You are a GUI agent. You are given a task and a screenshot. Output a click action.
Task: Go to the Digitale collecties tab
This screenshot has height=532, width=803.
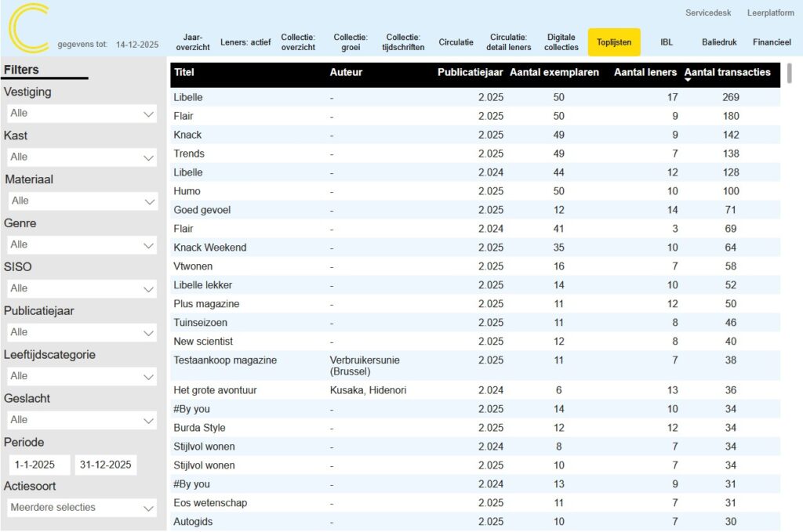[x=561, y=42]
